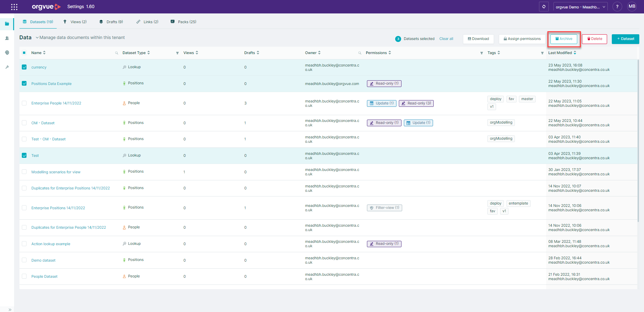The image size is (644, 312).
Task: Open Update (1) permission for Enterprise People
Action: pyautogui.click(x=382, y=103)
